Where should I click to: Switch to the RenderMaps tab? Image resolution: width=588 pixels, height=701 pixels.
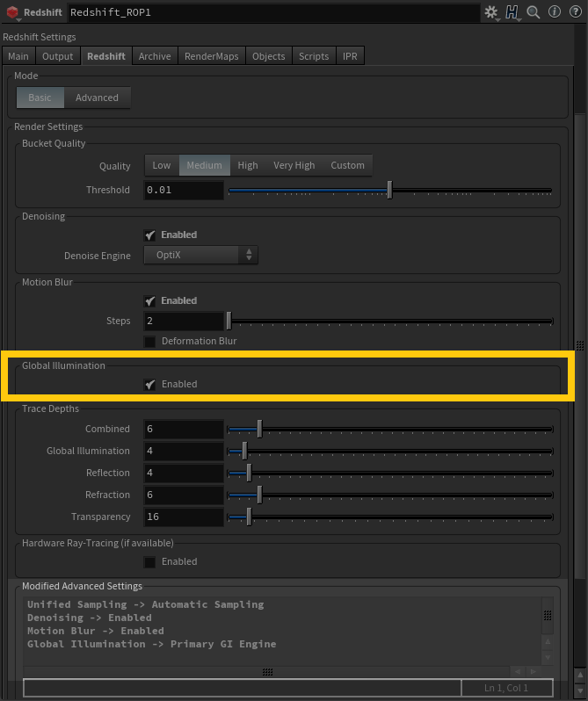pyautogui.click(x=211, y=56)
